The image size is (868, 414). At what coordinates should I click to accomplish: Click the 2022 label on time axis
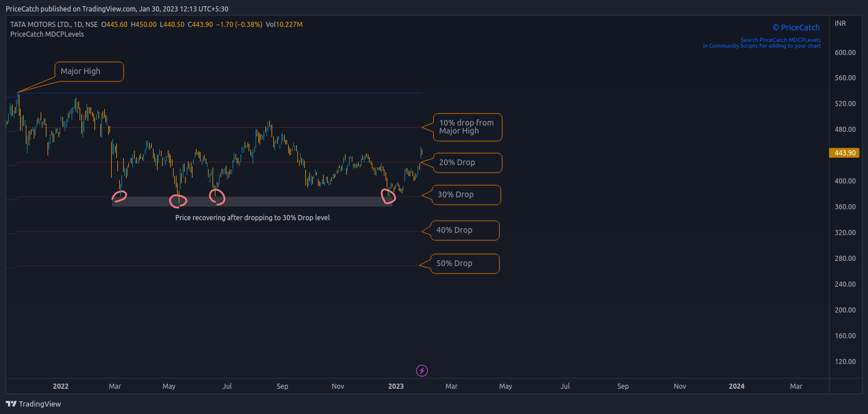click(60, 386)
